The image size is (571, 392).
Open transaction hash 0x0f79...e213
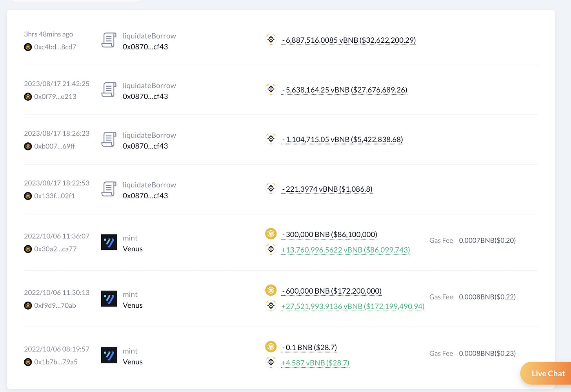click(55, 97)
